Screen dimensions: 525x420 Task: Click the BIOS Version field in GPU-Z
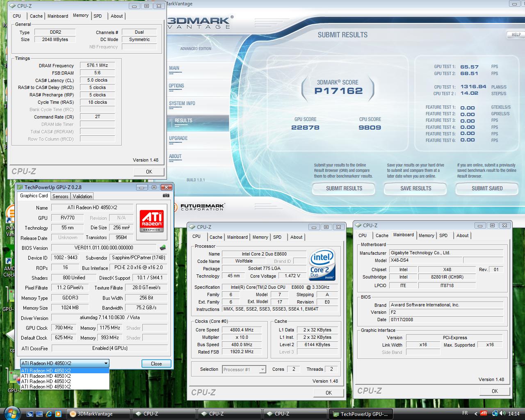[104, 248]
